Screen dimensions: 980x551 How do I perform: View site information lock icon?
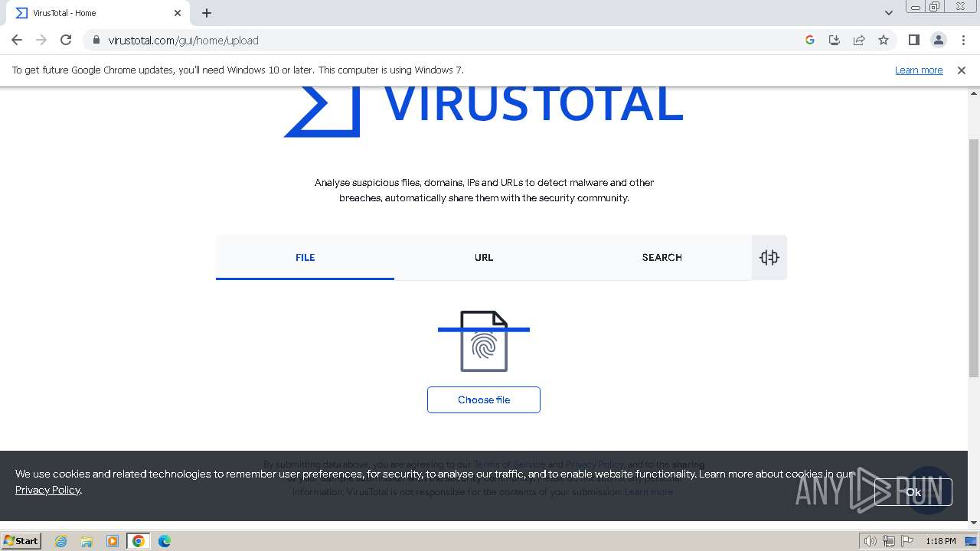pyautogui.click(x=96, y=40)
